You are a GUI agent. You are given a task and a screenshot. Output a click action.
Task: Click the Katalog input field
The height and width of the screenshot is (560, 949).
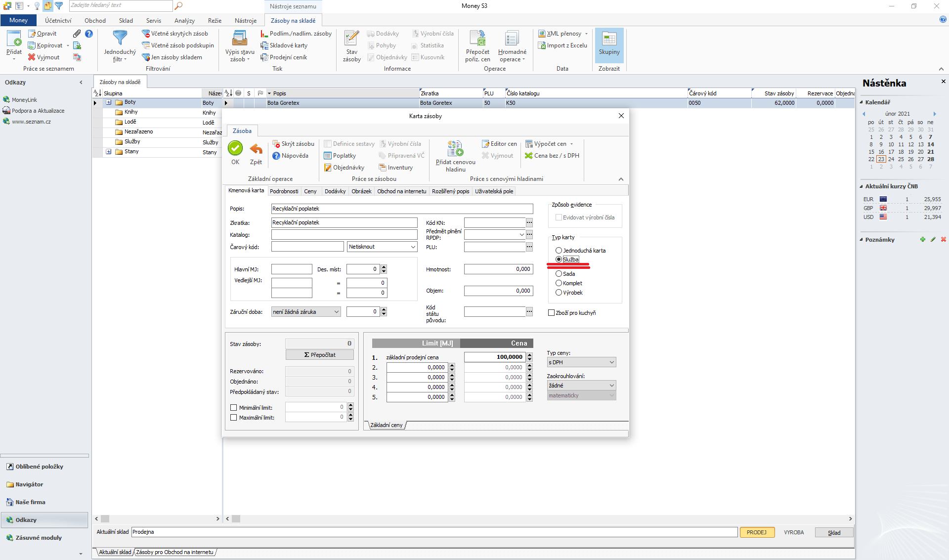[x=344, y=235]
